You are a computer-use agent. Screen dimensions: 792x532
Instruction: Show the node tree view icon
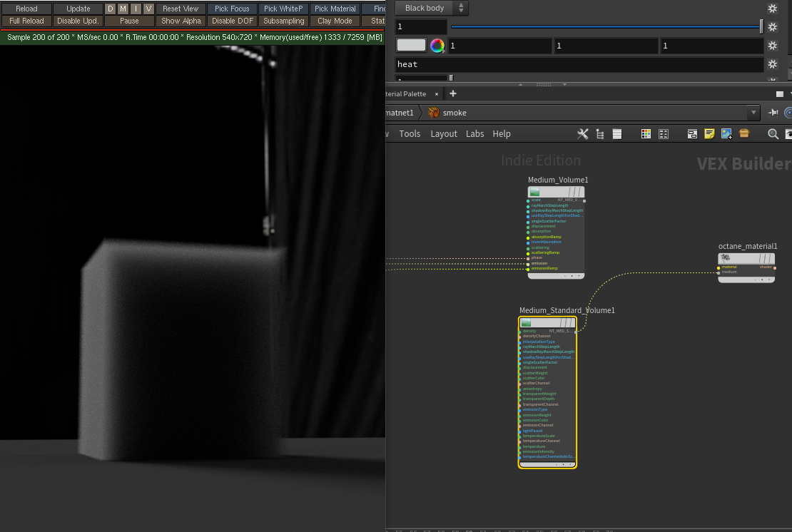(x=600, y=134)
